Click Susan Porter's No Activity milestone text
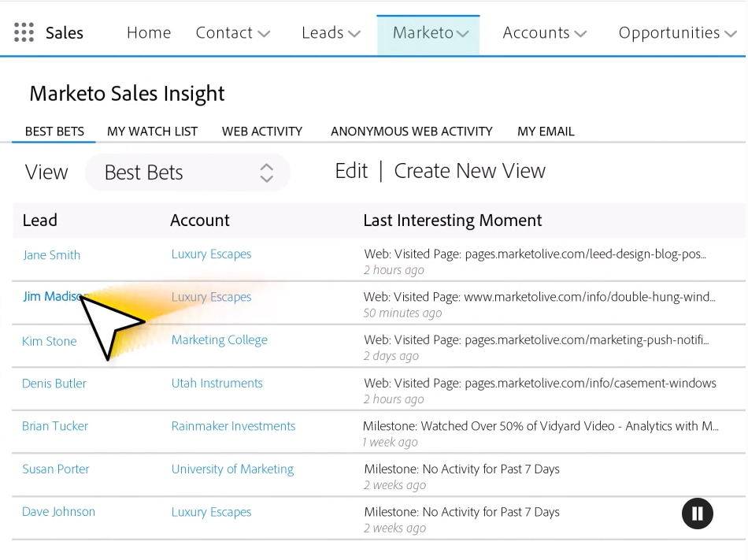 (461, 469)
